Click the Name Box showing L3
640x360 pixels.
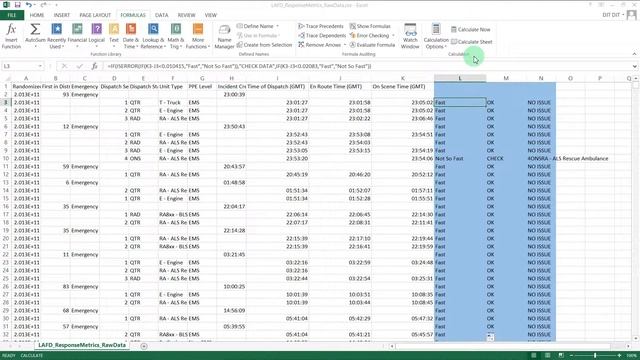tap(19, 66)
